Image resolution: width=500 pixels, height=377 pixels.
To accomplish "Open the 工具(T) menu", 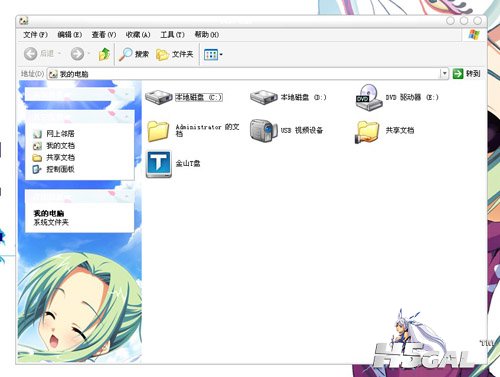I will (x=172, y=35).
